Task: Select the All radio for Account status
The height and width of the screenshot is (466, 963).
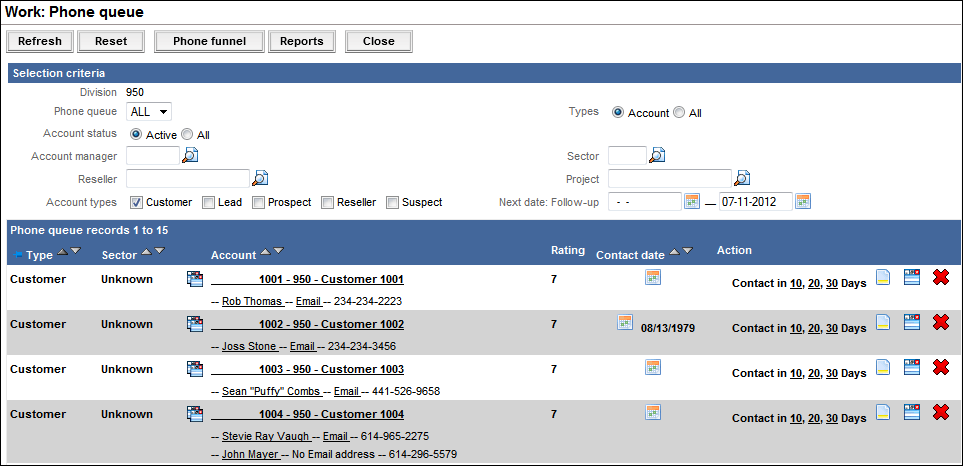Action: (187, 135)
